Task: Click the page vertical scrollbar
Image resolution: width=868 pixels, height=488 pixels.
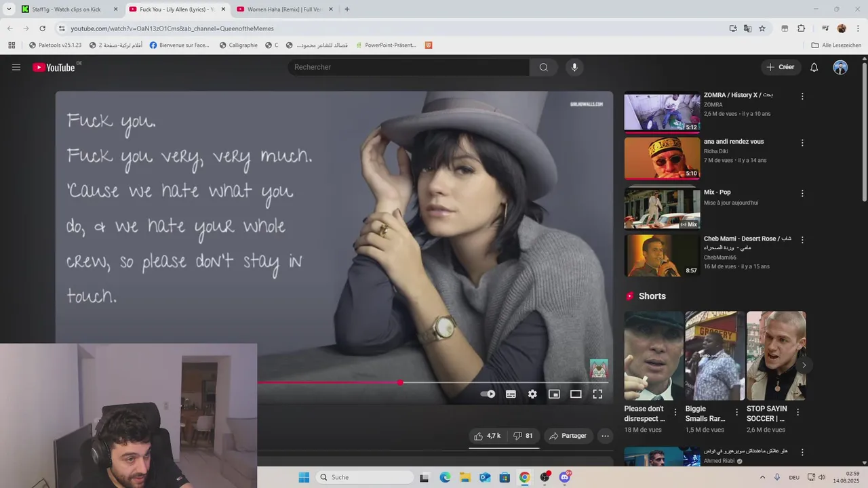Action: coord(864,132)
